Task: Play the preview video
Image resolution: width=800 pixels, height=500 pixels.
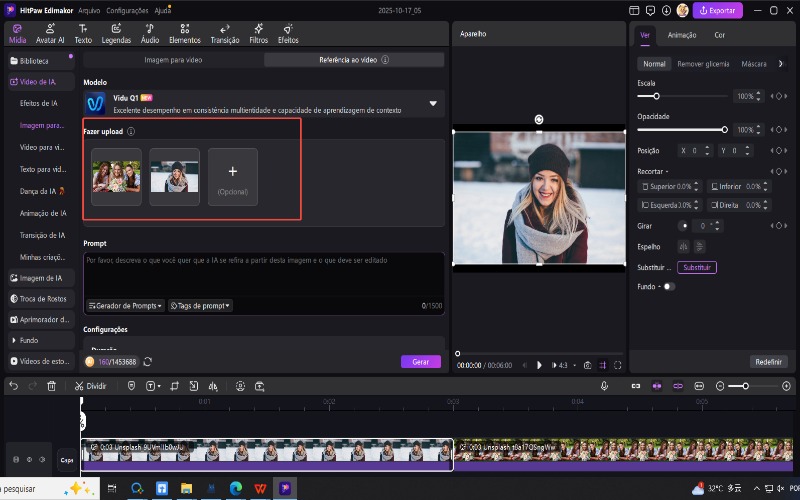Action: coord(539,365)
